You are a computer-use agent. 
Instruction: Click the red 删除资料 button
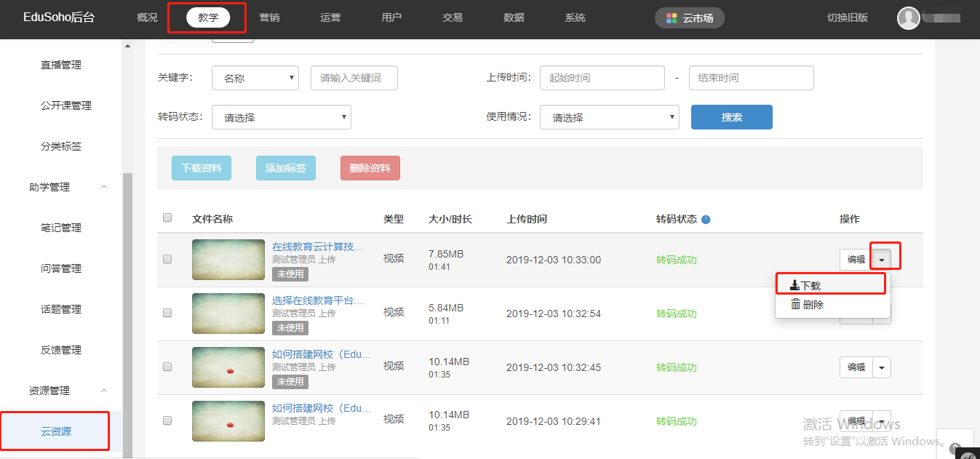(370, 168)
